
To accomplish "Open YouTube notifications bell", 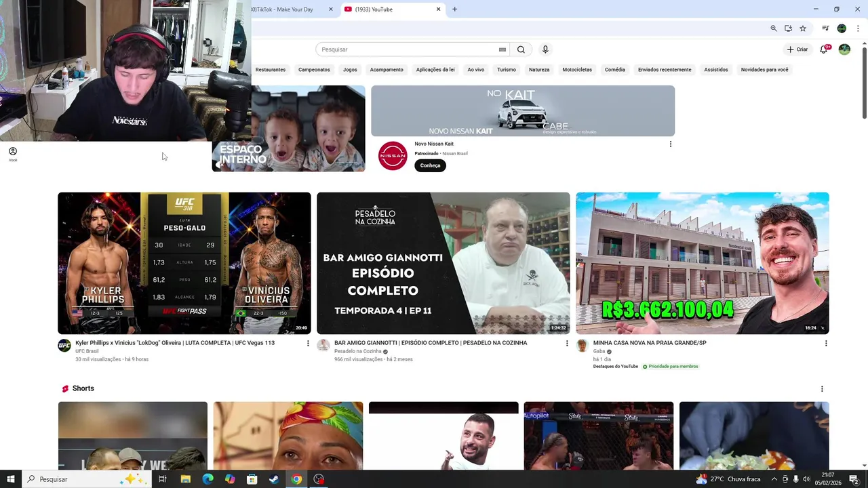I will pyautogui.click(x=824, y=49).
